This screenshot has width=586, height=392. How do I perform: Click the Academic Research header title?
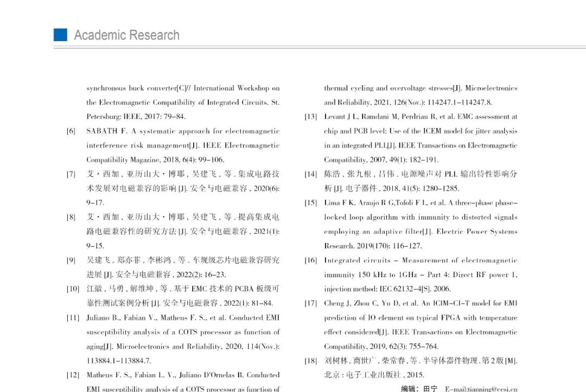point(126,36)
